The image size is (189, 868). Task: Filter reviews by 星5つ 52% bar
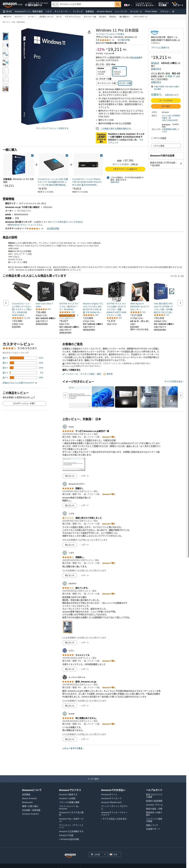pos(23,358)
